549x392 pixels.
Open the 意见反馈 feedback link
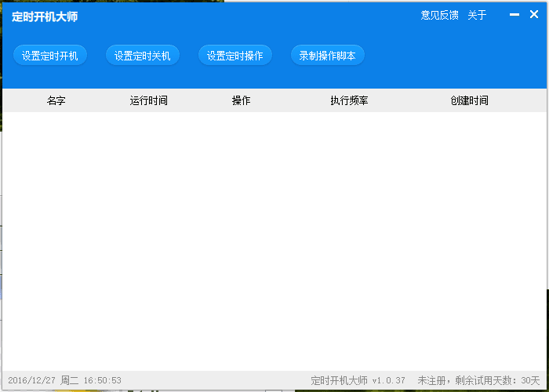coord(439,15)
